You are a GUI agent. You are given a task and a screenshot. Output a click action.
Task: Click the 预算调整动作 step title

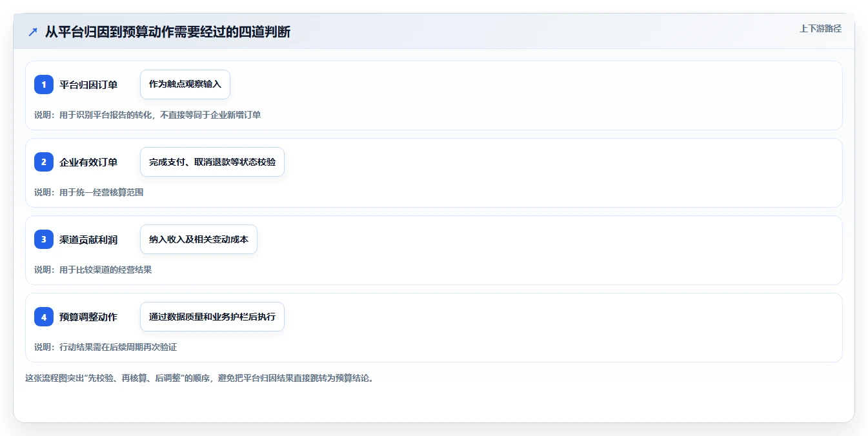pos(88,317)
